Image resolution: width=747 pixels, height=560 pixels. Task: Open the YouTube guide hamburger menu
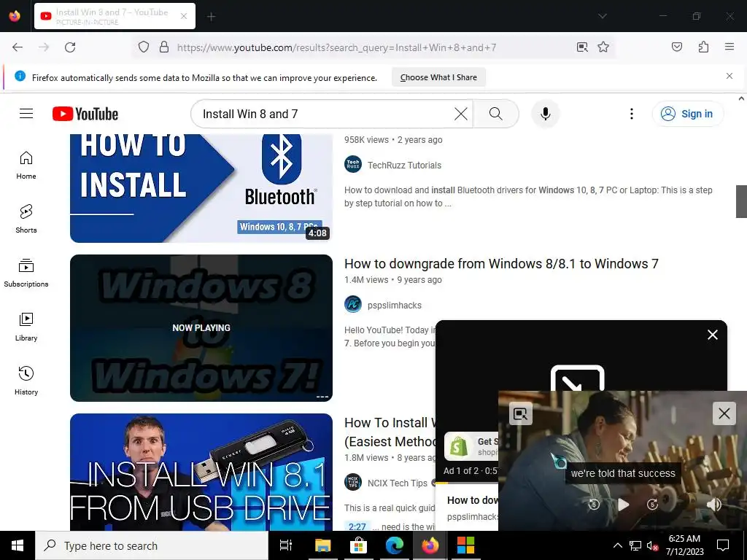[26, 113]
